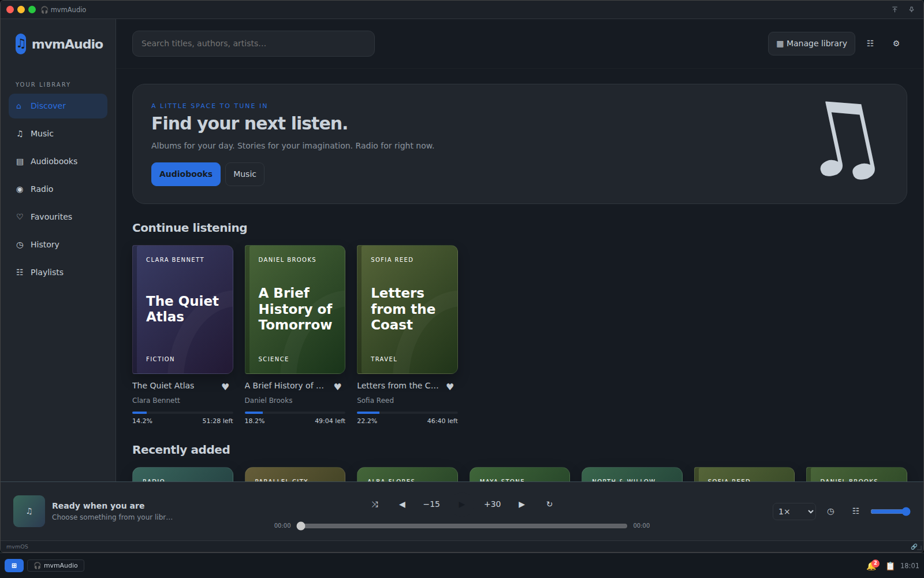
Task: Open Favourites in sidebar
Action: (x=58, y=217)
